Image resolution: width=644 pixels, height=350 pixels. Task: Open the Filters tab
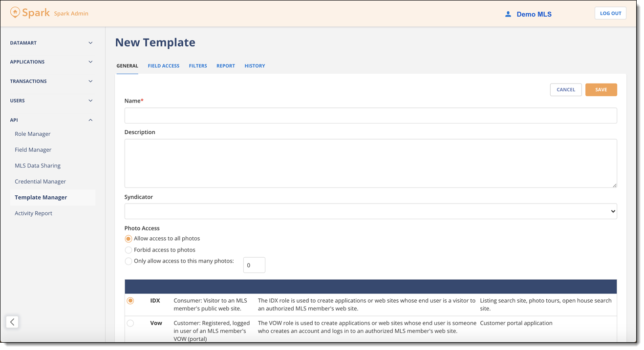pyautogui.click(x=198, y=66)
